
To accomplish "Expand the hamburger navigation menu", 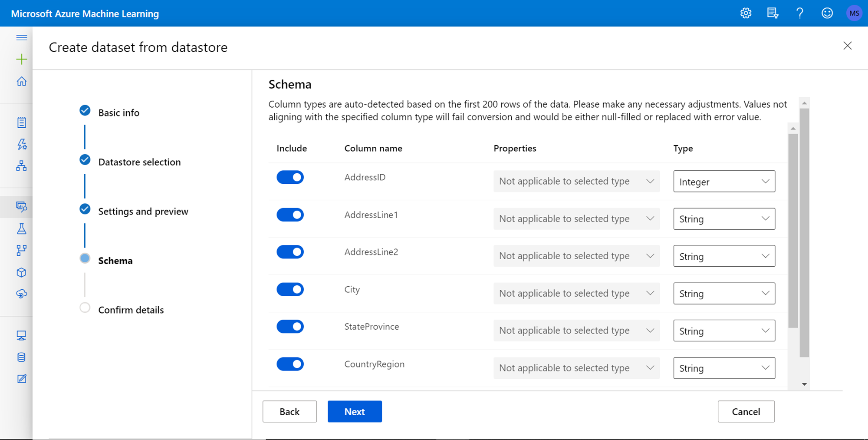I will tap(21, 38).
